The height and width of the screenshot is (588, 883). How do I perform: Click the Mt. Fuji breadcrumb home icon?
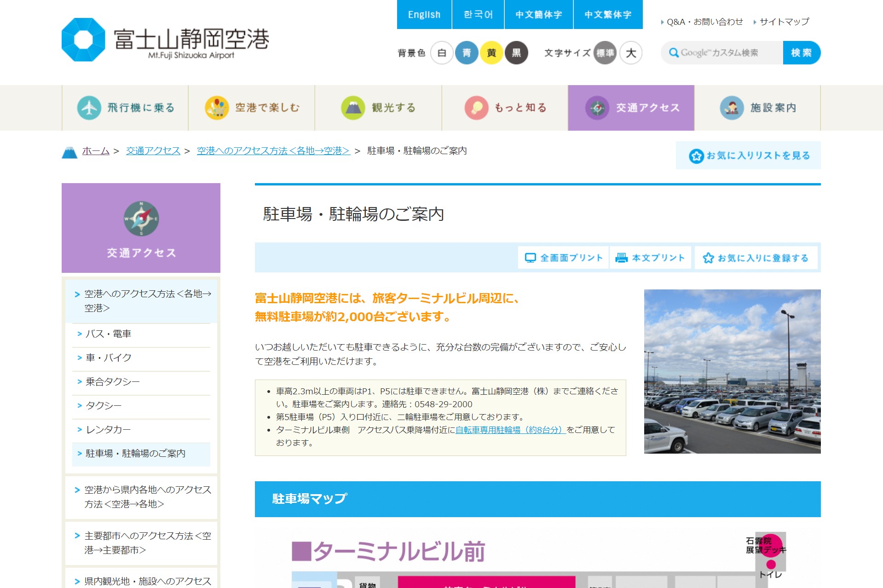(x=69, y=152)
